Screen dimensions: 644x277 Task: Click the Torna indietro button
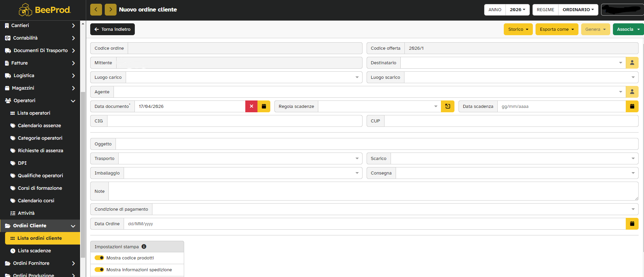coord(113,29)
